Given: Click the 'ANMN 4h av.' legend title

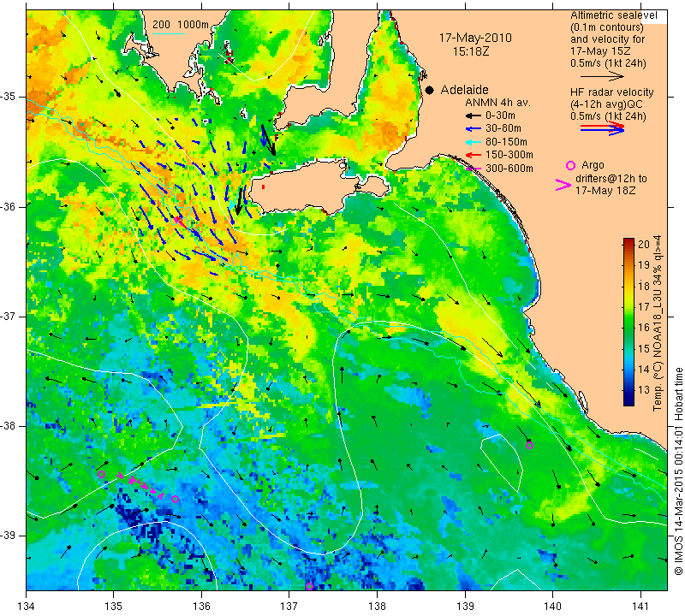Looking at the screenshot, I should (x=497, y=103).
